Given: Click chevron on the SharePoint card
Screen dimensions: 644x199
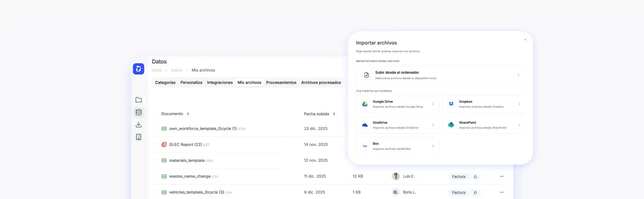Looking at the screenshot, I should pos(519,125).
